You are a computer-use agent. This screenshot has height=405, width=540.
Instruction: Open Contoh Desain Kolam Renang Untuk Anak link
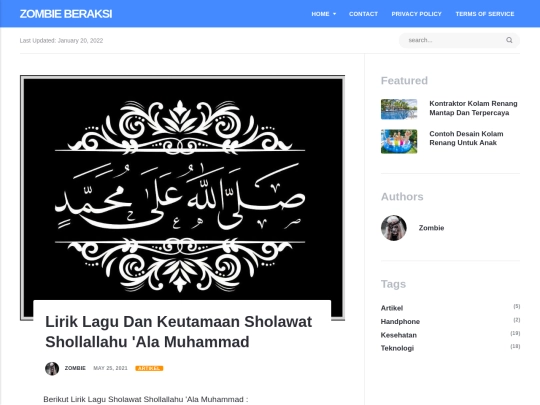pos(466,138)
